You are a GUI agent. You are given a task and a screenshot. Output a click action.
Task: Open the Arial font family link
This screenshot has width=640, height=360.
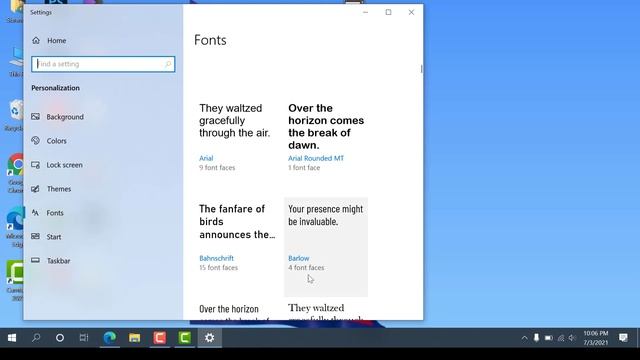tap(206, 158)
